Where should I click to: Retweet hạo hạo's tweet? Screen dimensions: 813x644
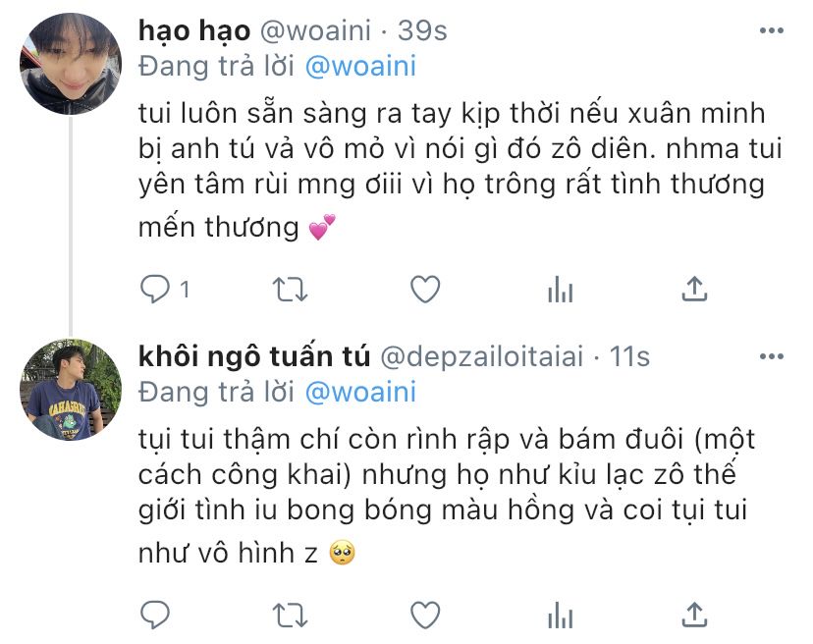pyautogui.click(x=291, y=290)
